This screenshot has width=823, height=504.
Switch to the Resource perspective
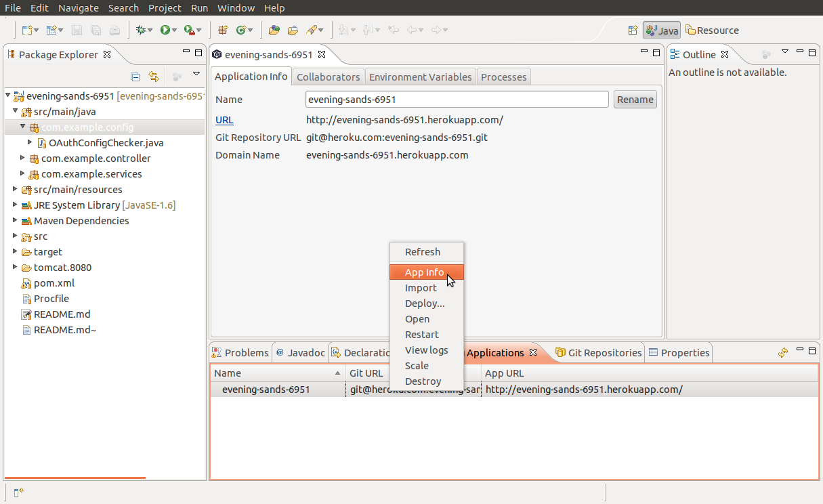(x=712, y=30)
